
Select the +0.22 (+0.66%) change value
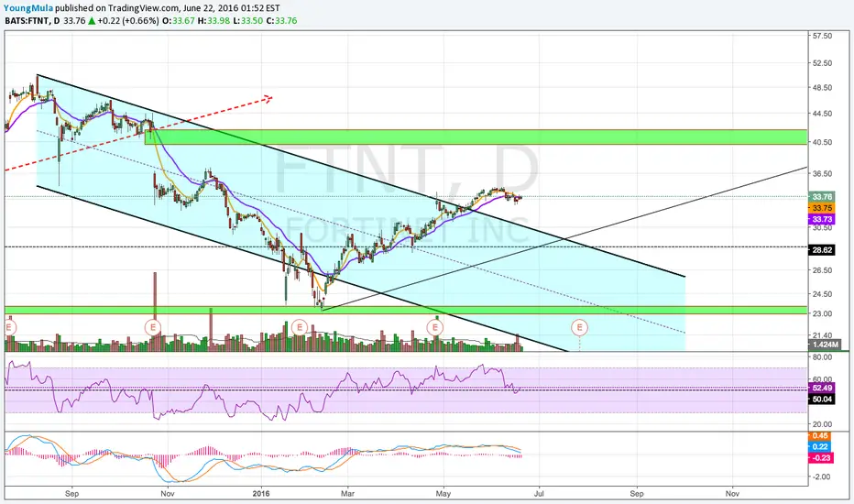(128, 21)
